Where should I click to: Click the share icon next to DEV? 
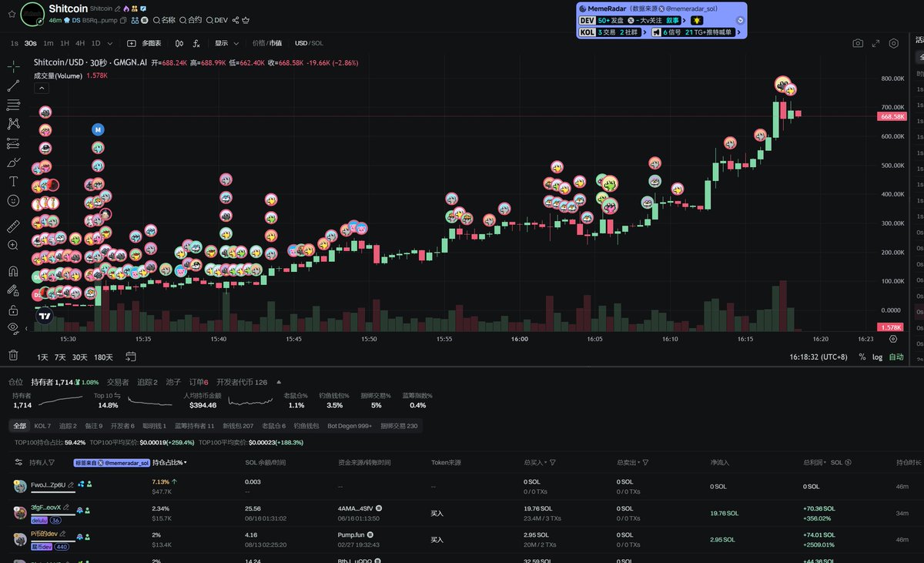236,20
